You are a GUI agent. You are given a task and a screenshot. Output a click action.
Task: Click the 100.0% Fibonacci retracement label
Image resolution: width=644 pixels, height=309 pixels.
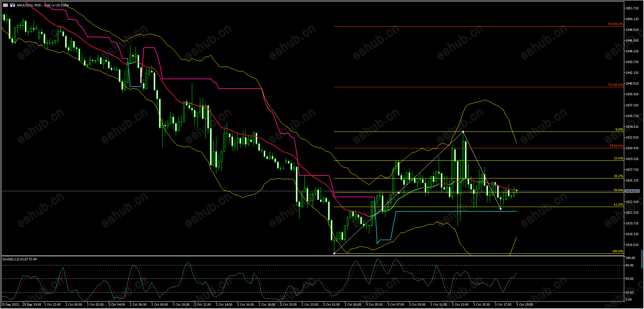click(618, 251)
